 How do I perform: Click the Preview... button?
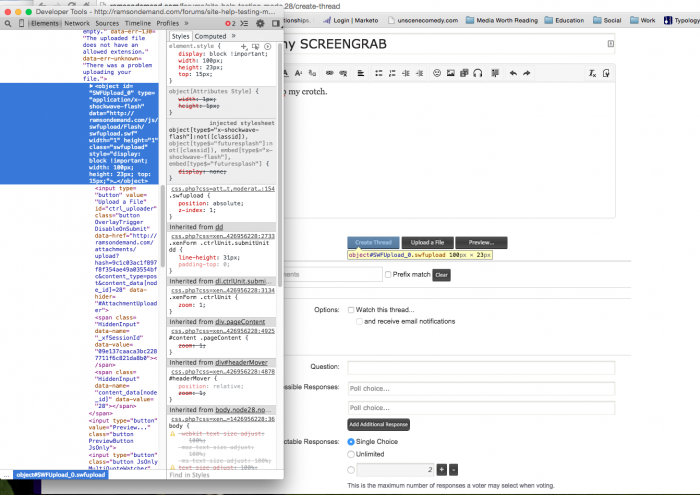pos(481,242)
